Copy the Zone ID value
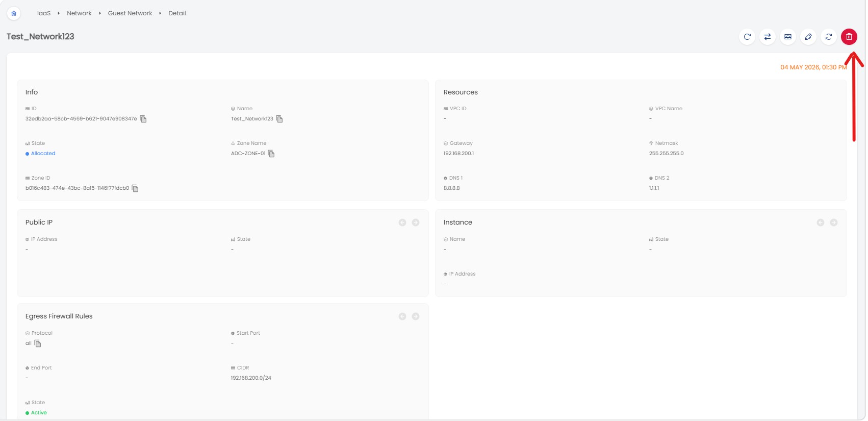This screenshot has height=421, width=868. (135, 188)
